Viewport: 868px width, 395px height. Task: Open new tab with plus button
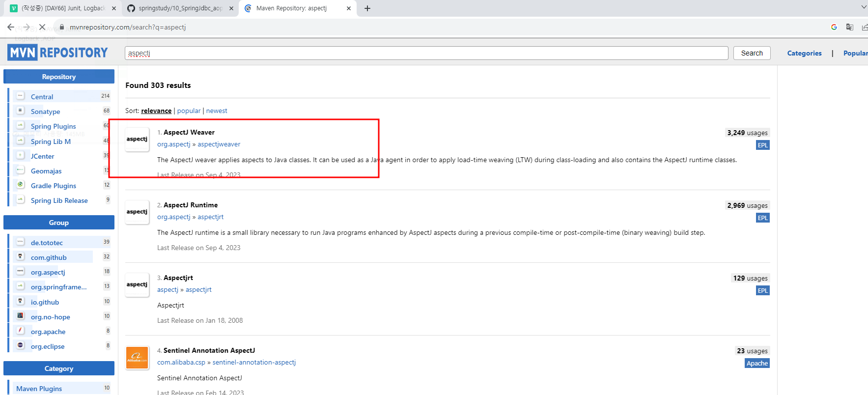pyautogui.click(x=367, y=8)
